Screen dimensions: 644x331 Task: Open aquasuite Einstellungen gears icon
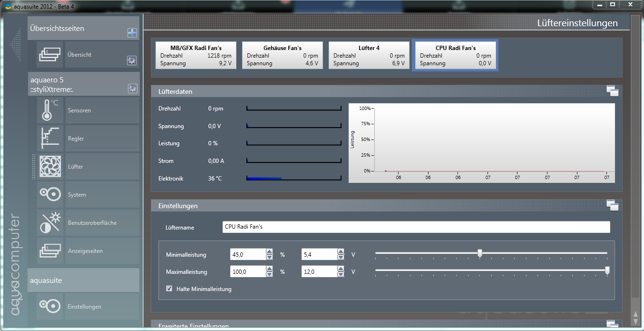coord(50,307)
